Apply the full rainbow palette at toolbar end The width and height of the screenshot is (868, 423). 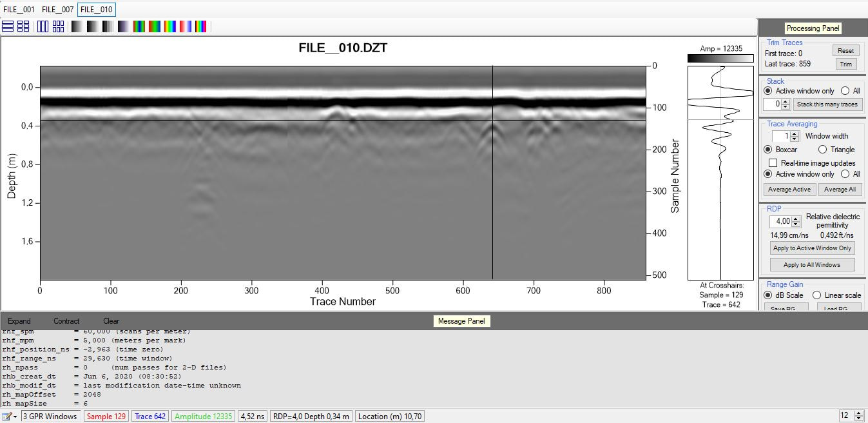tap(201, 26)
